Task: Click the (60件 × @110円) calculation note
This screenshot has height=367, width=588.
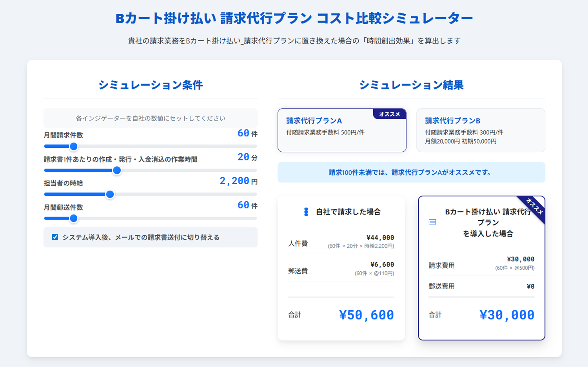Action: point(374,273)
